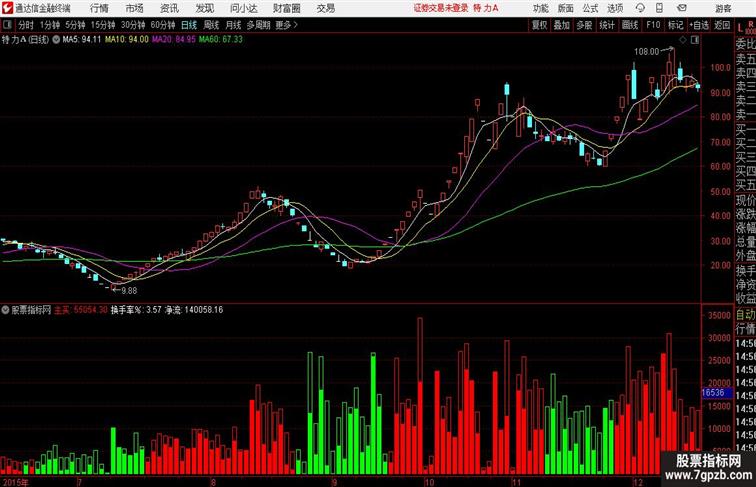Image resolution: width=756 pixels, height=487 pixels.
Task: Click the 108.00 high price label
Action: [647, 51]
